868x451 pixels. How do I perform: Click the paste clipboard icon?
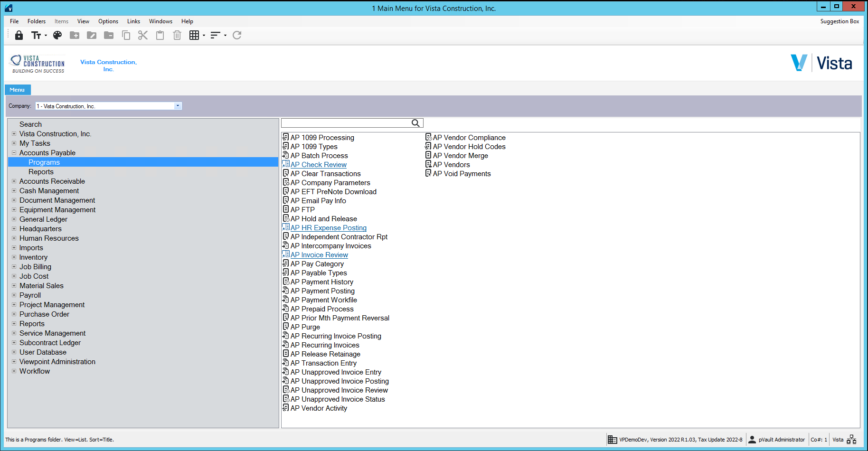click(160, 35)
